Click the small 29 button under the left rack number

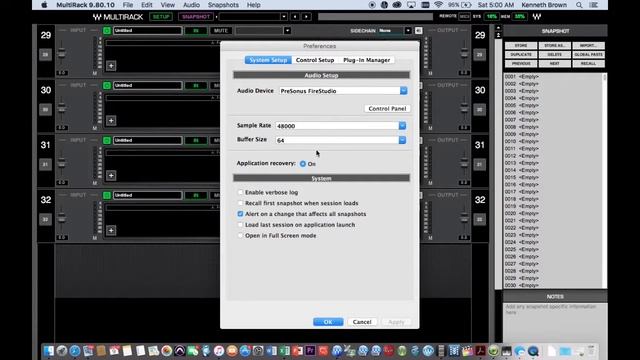pyautogui.click(x=46, y=54)
